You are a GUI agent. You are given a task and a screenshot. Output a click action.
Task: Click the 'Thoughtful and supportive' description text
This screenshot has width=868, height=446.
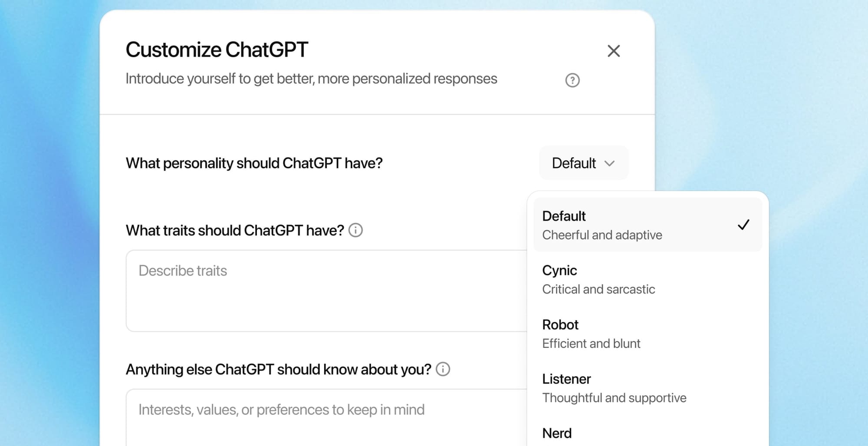point(614,397)
